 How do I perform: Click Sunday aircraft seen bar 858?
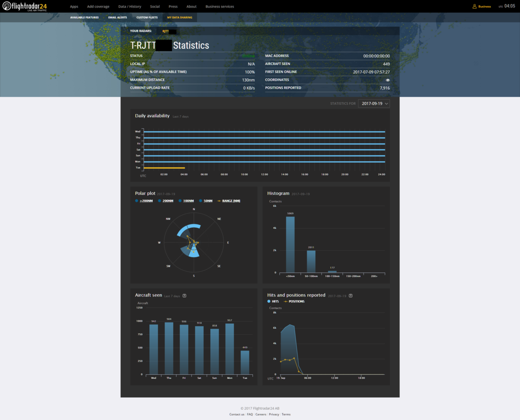215,352
